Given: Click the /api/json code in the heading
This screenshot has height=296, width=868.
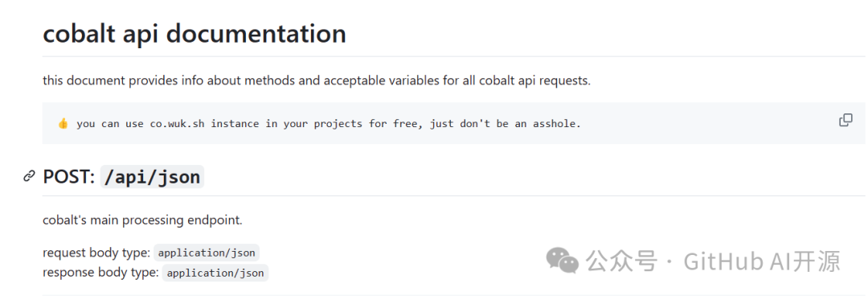Looking at the screenshot, I should pos(152,177).
